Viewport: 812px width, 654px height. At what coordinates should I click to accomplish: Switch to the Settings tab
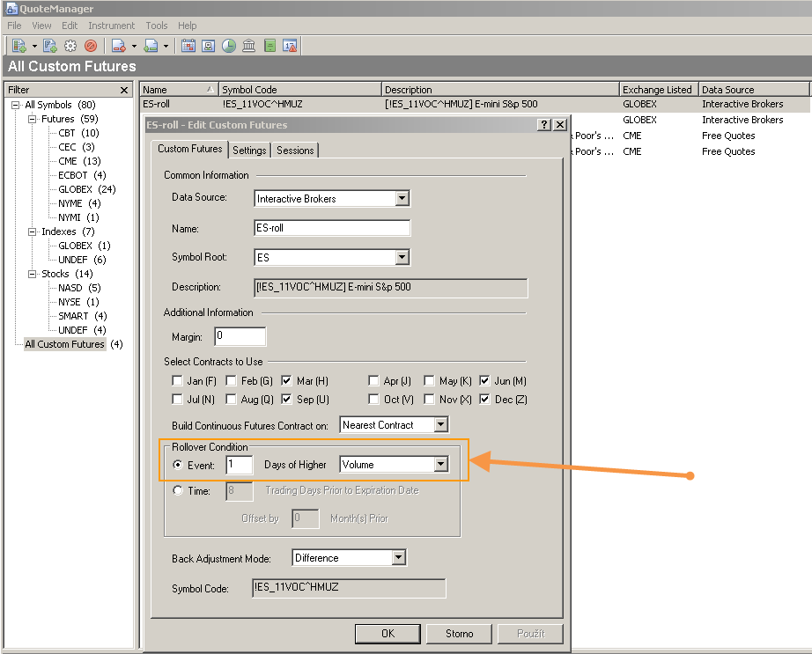249,151
